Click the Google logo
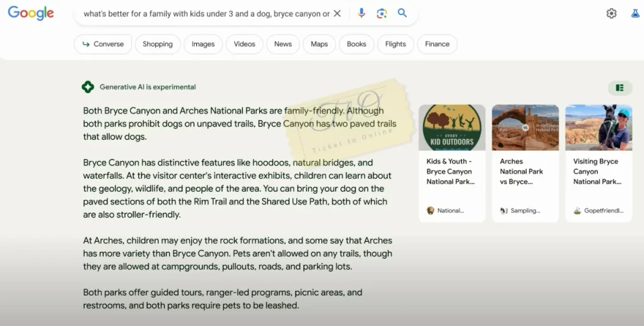The height and width of the screenshot is (326, 644). pyautogui.click(x=31, y=13)
